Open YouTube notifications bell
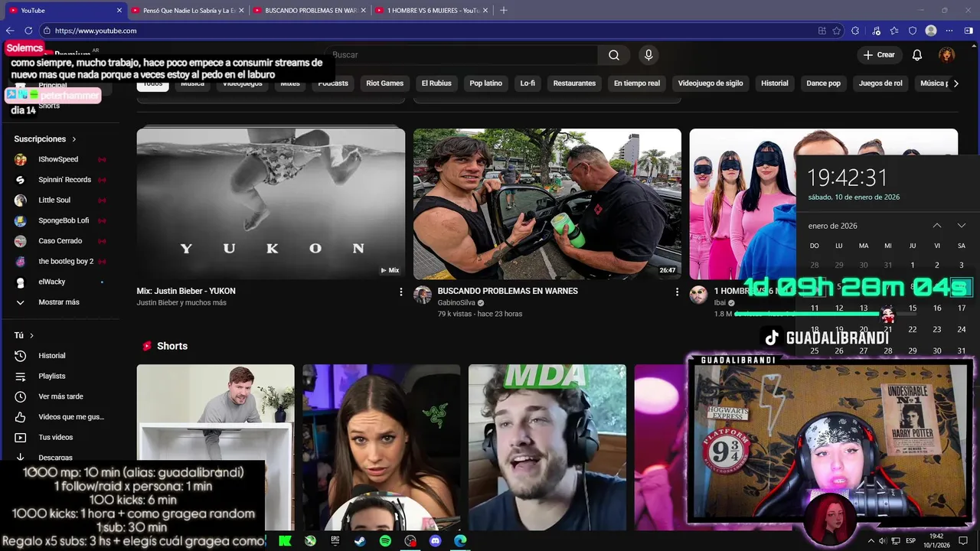 tap(917, 55)
